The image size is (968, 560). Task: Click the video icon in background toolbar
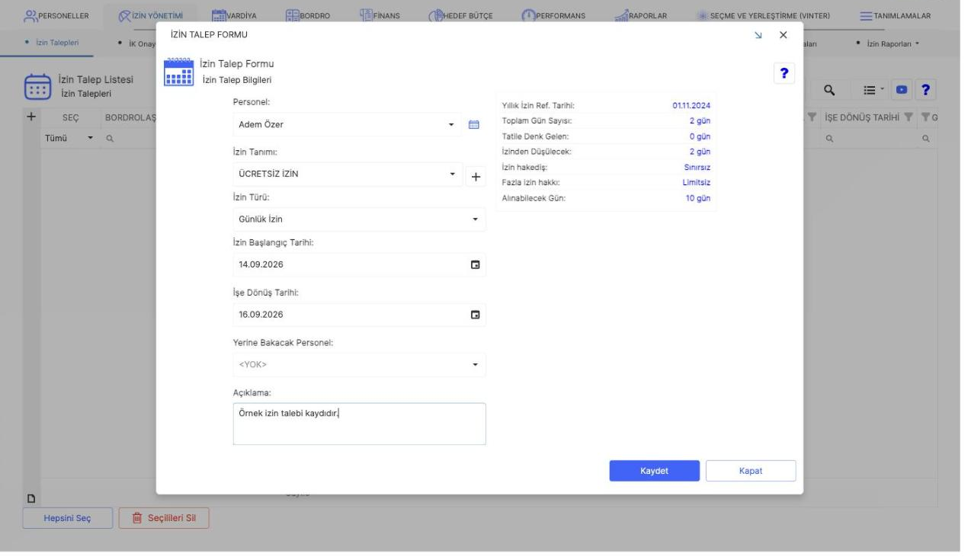(903, 89)
